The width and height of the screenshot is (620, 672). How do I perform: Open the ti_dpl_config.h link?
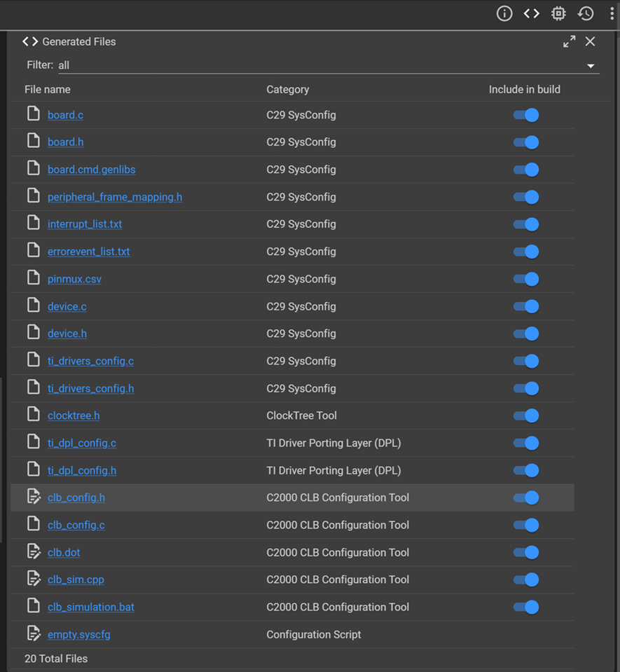click(x=82, y=471)
